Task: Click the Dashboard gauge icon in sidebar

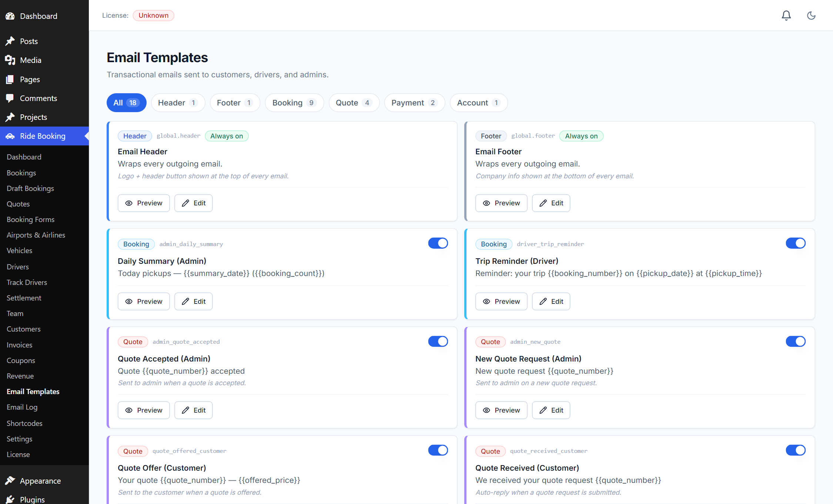Action: tap(10, 16)
